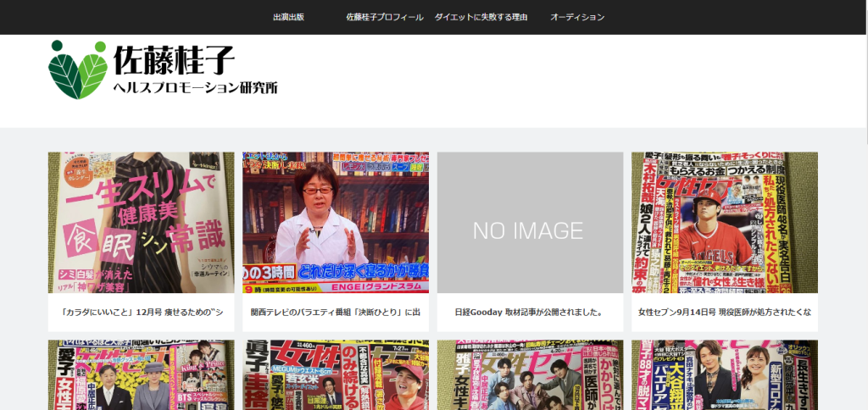Open second-row leftmost magazine cover thumbnail
This screenshot has width=868, height=410.
point(141,375)
